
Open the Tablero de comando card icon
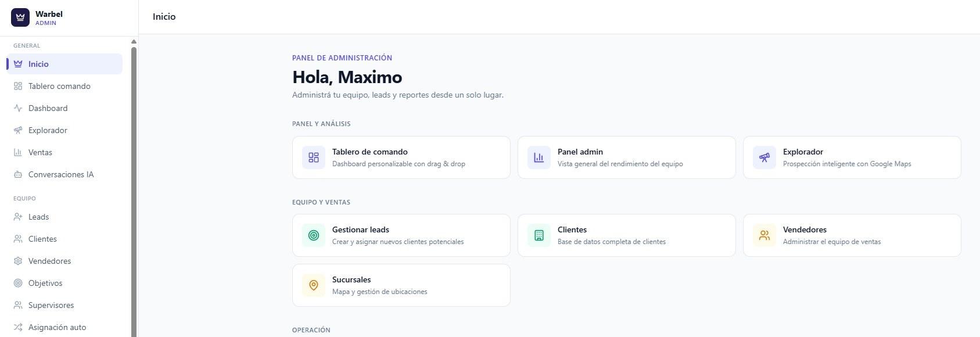point(314,157)
